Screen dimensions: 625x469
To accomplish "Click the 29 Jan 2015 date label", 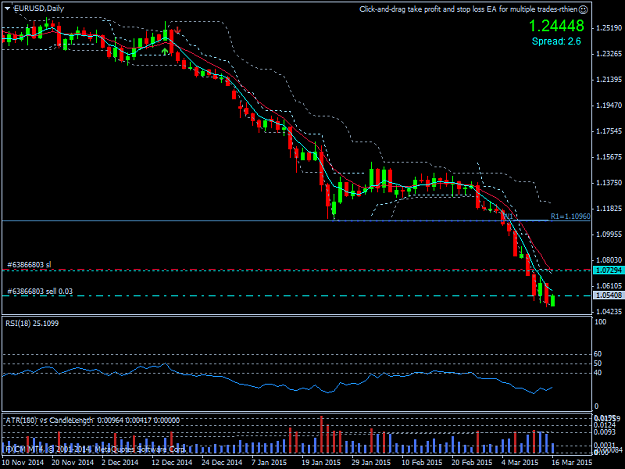I will coord(371,462).
